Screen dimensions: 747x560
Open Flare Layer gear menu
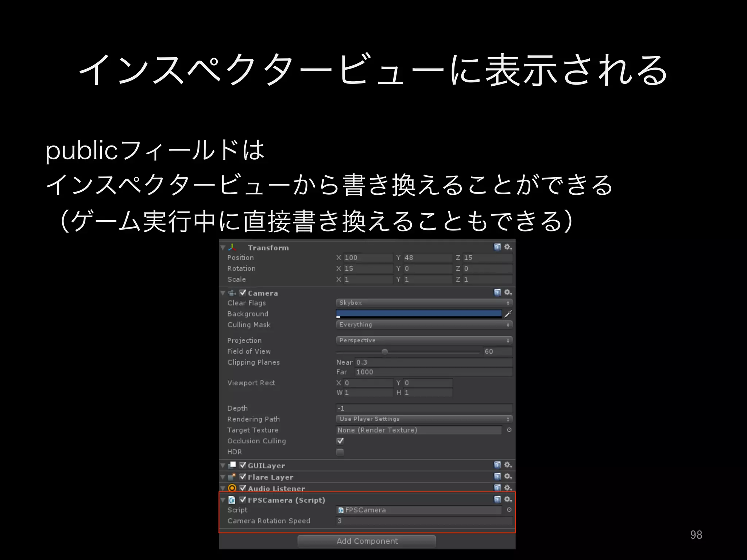508,477
